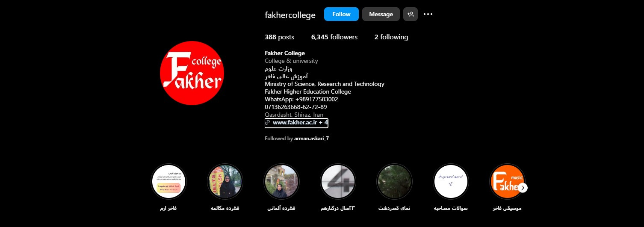This screenshot has height=227, width=644.
Task: Click the fakhercollege username heading
Action: click(x=290, y=15)
